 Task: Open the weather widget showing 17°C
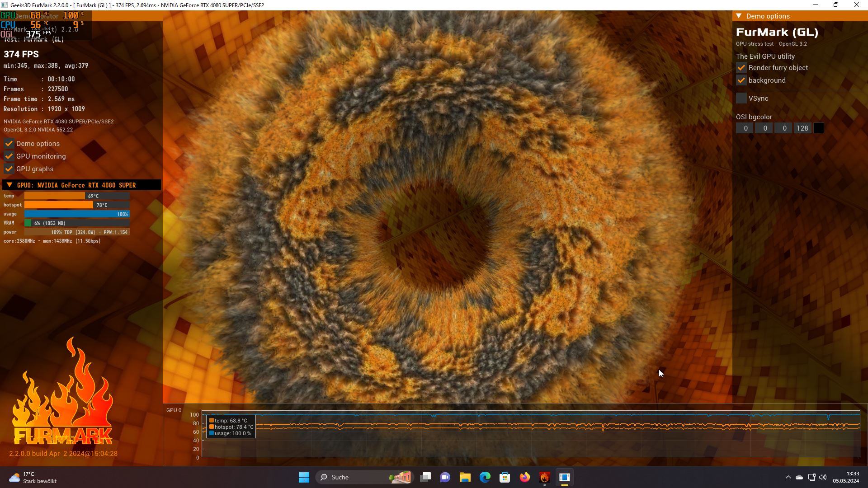34,477
